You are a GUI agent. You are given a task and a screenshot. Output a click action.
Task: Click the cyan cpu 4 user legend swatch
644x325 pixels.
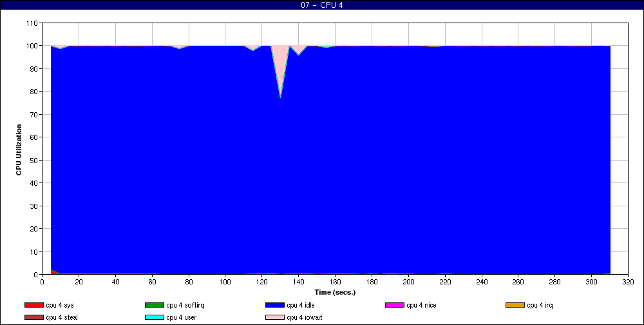(x=154, y=318)
